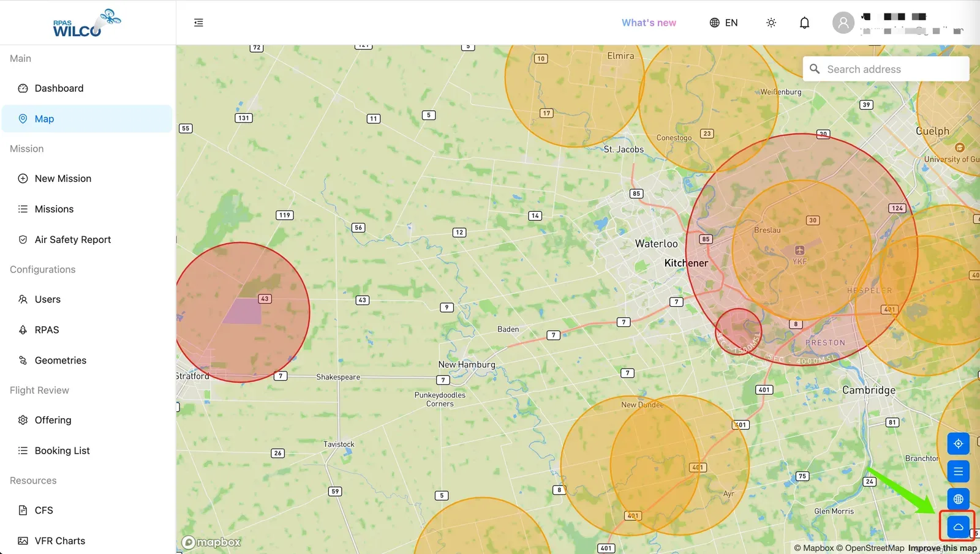Image resolution: width=980 pixels, height=554 pixels.
Task: Click the Search address field
Action: pyautogui.click(x=886, y=69)
